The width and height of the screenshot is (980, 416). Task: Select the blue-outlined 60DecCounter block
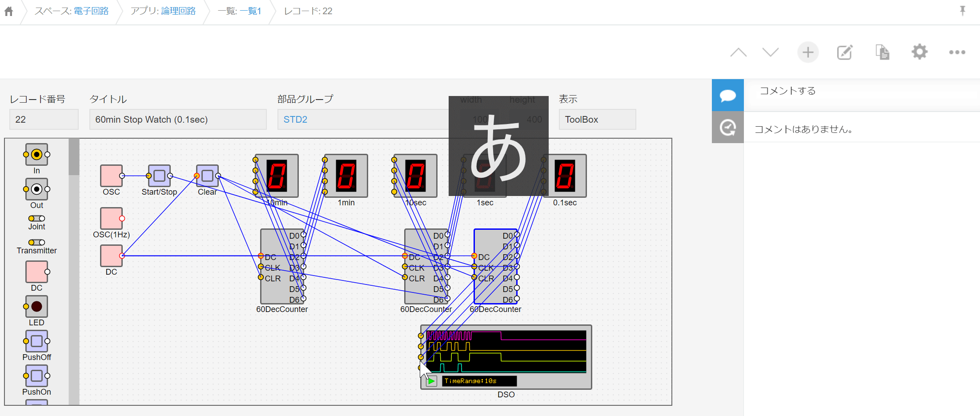[495, 266]
